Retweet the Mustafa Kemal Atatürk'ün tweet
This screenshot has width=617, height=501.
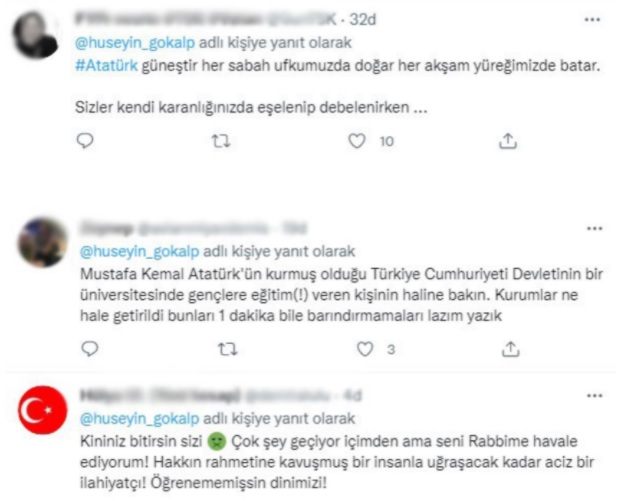[227, 349]
